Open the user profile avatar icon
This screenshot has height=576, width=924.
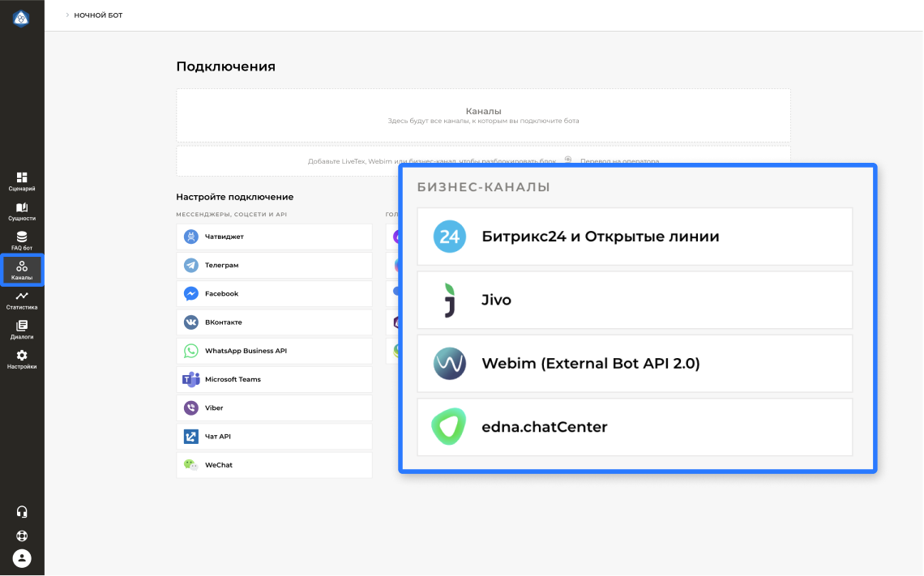[x=22, y=558]
